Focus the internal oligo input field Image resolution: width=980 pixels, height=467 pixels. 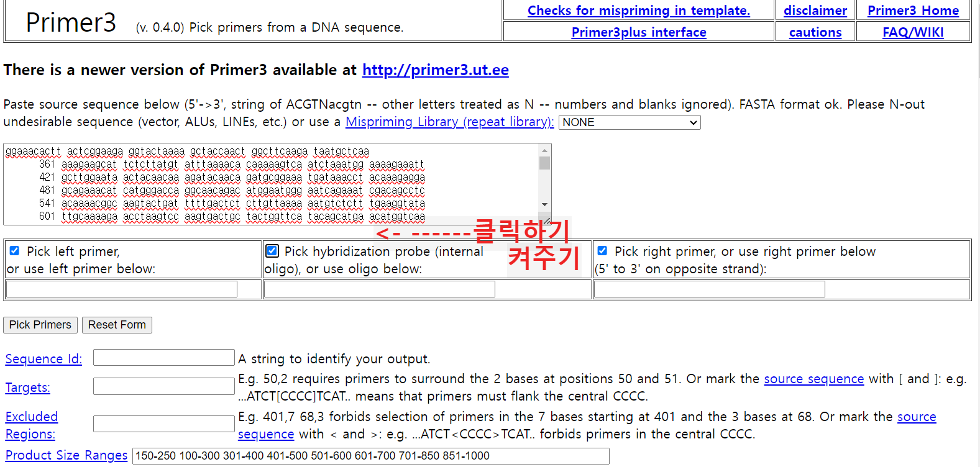pyautogui.click(x=380, y=289)
